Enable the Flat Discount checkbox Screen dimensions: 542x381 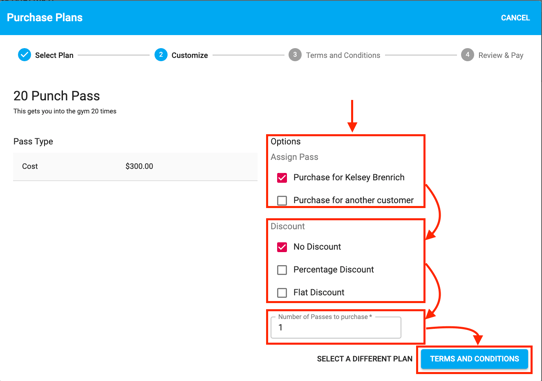(x=282, y=292)
